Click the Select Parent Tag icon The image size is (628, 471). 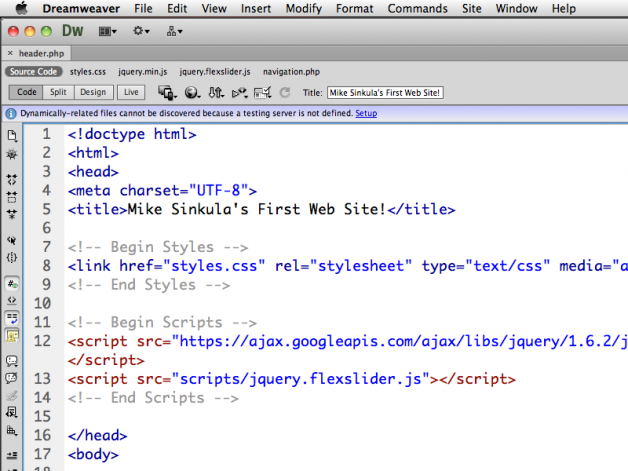(x=12, y=240)
